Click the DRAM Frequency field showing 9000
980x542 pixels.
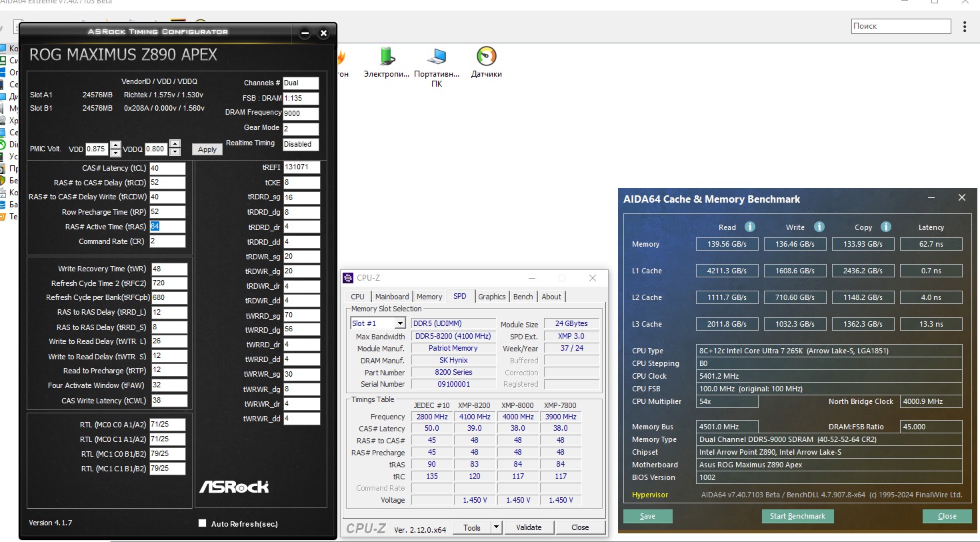pyautogui.click(x=301, y=113)
